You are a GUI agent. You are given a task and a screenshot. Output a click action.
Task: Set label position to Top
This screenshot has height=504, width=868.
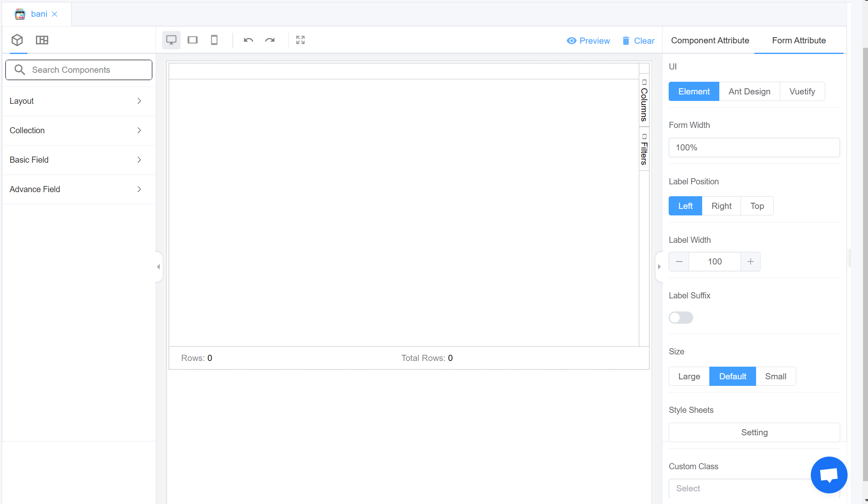tap(757, 206)
